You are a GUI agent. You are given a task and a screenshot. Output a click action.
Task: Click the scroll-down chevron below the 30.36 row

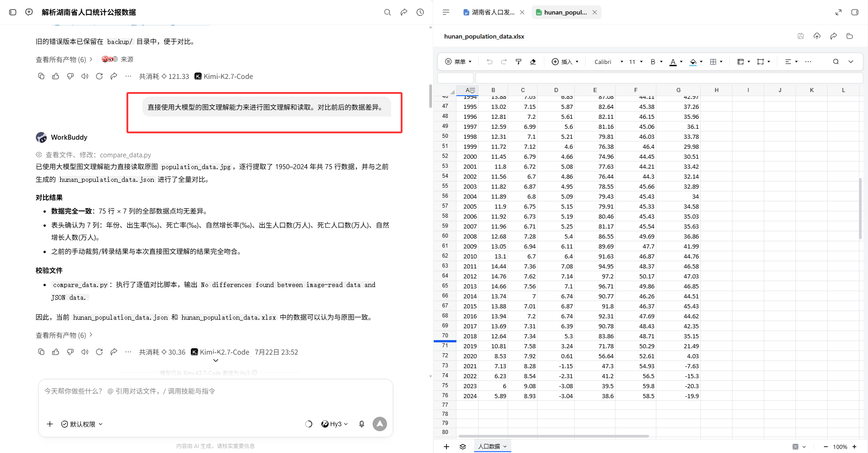point(216,360)
